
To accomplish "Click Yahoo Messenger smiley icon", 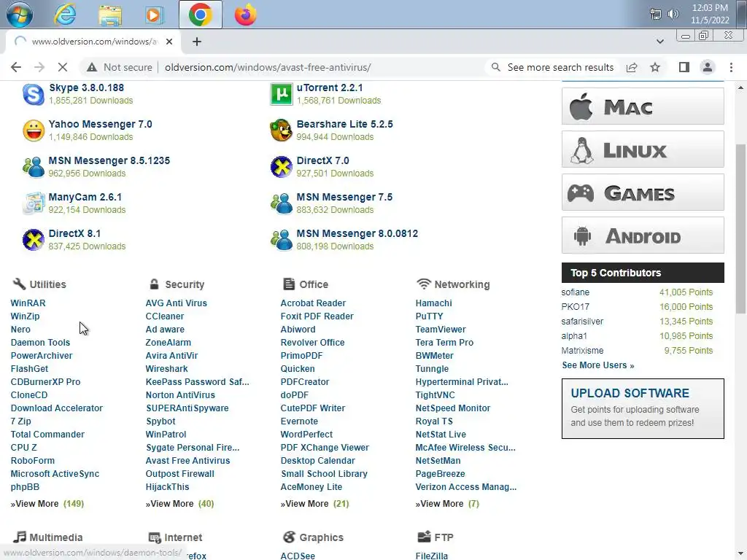I will pos(34,131).
